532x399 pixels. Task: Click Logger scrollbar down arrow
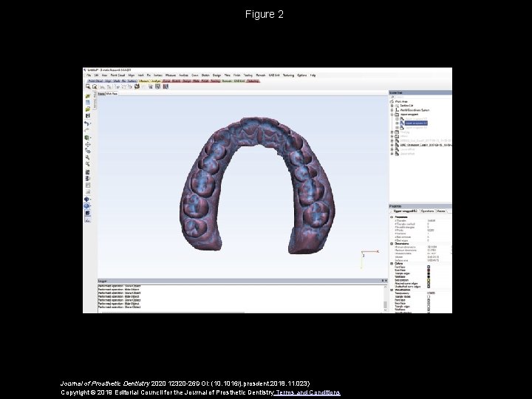click(385, 310)
